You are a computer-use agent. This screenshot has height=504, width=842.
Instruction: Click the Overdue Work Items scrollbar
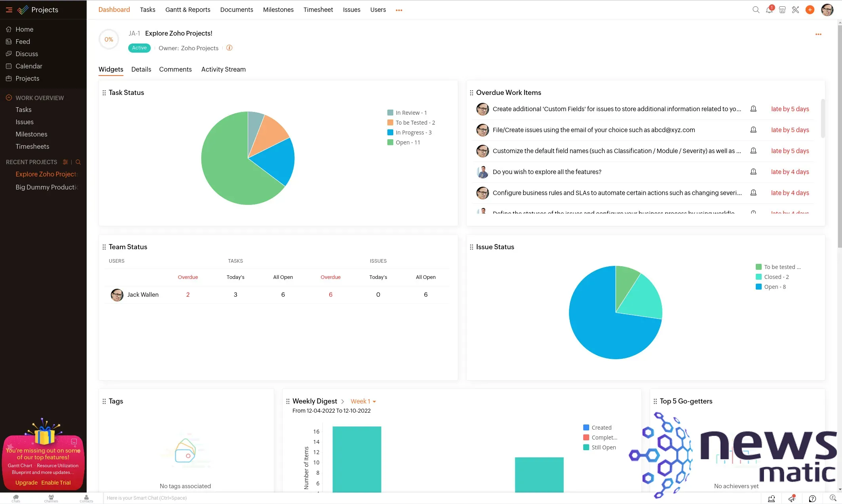pos(823,119)
